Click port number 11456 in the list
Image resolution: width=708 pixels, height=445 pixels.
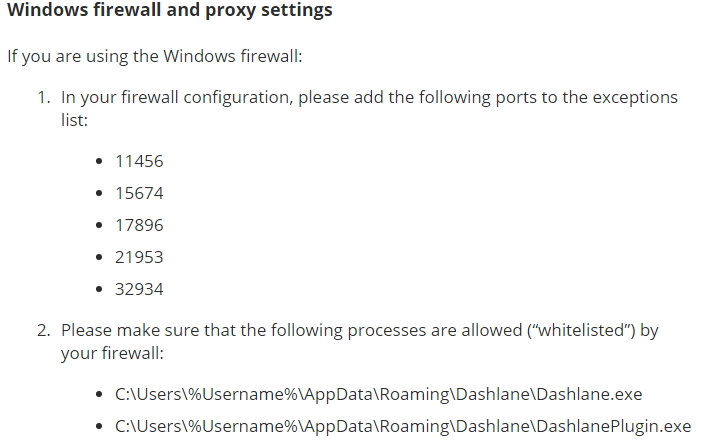point(139,161)
